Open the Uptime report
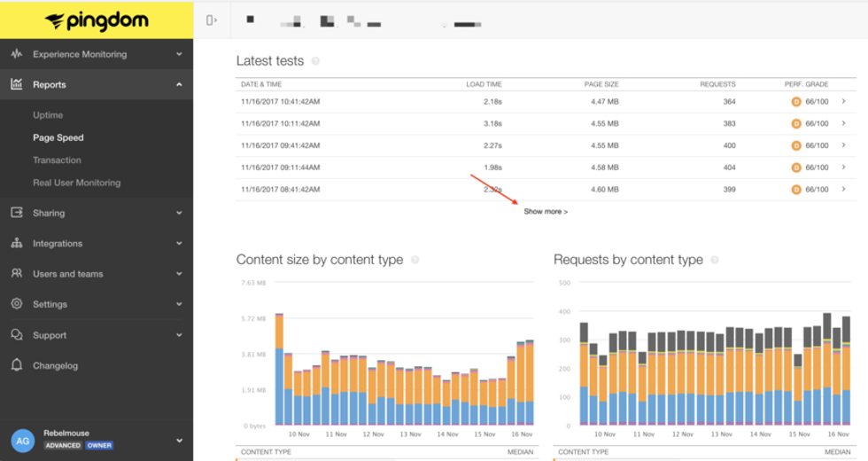This screenshot has height=461, width=868. (x=48, y=115)
